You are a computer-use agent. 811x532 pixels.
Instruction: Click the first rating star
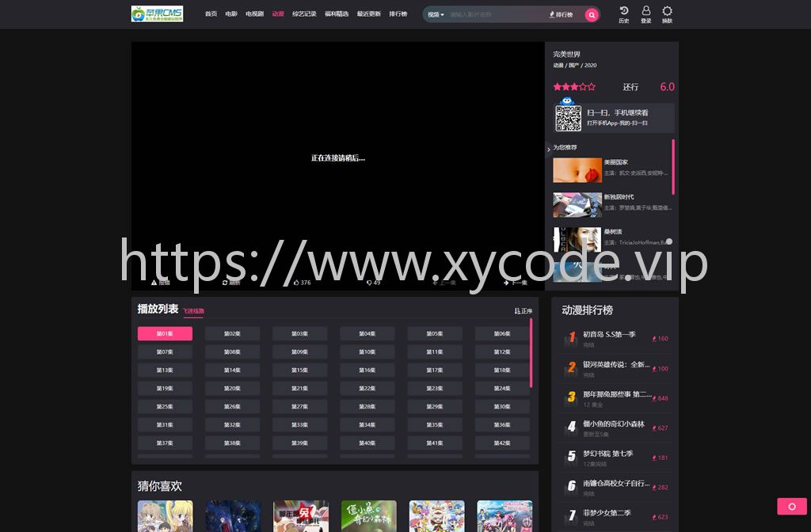pos(558,87)
